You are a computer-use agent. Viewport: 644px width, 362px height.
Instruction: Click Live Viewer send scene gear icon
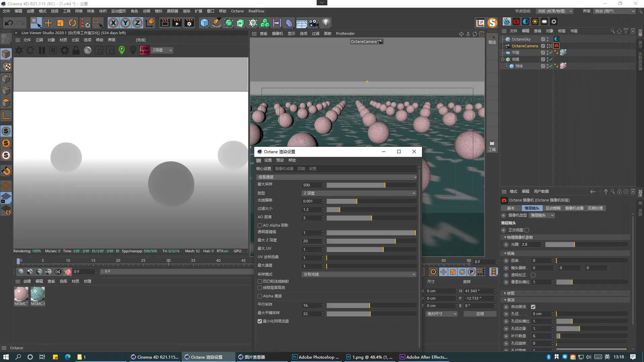tap(19, 50)
